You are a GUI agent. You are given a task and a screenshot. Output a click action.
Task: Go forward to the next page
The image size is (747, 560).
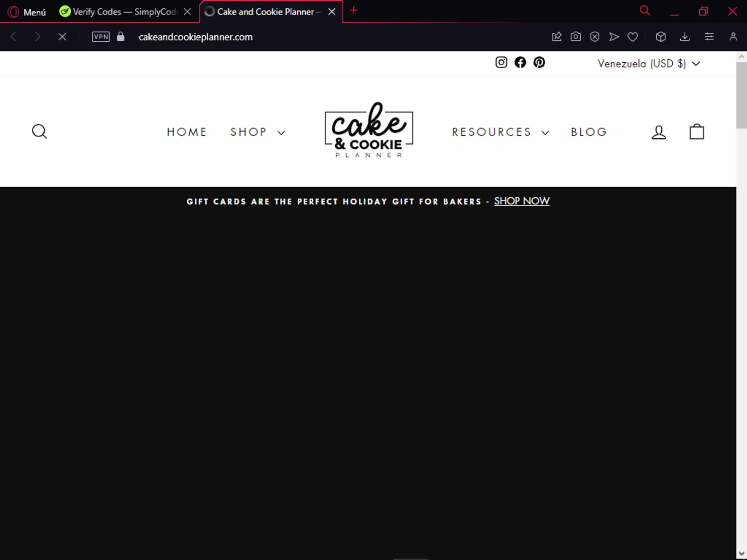coord(37,36)
